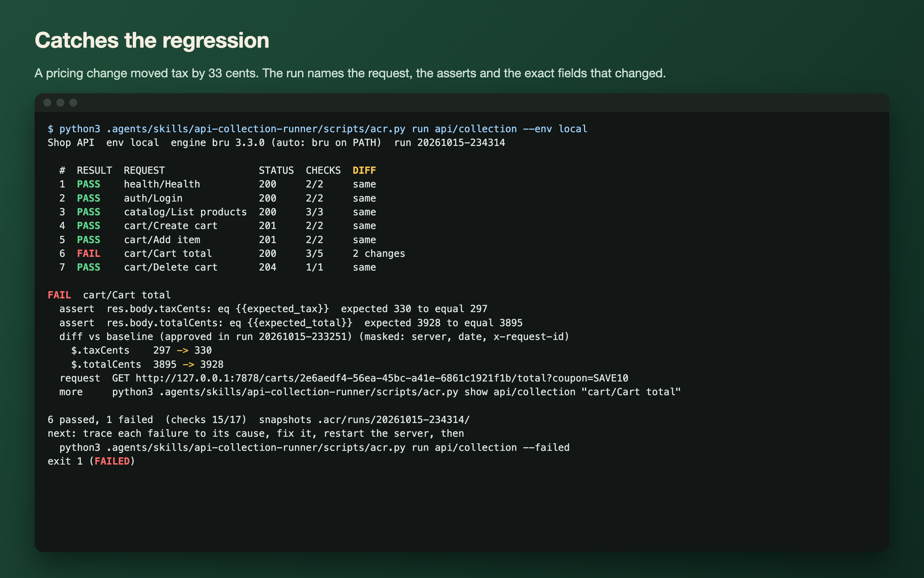The image size is (924, 578).
Task: Click the 'exit 1 (FAILED)' line
Action: (91, 461)
